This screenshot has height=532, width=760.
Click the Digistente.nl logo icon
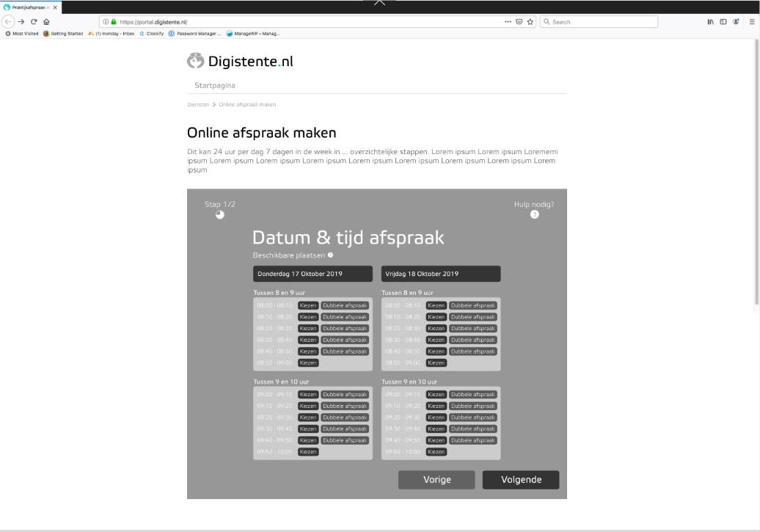[196, 62]
